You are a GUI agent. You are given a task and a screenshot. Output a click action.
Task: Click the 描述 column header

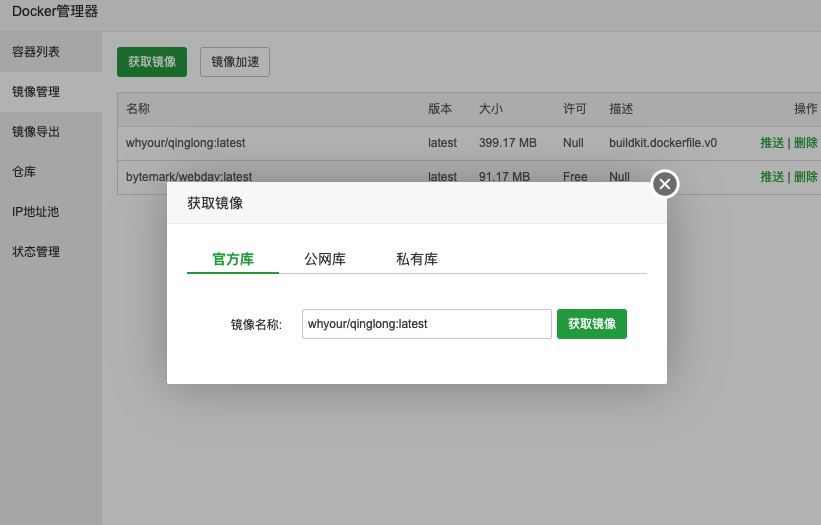(x=621, y=109)
